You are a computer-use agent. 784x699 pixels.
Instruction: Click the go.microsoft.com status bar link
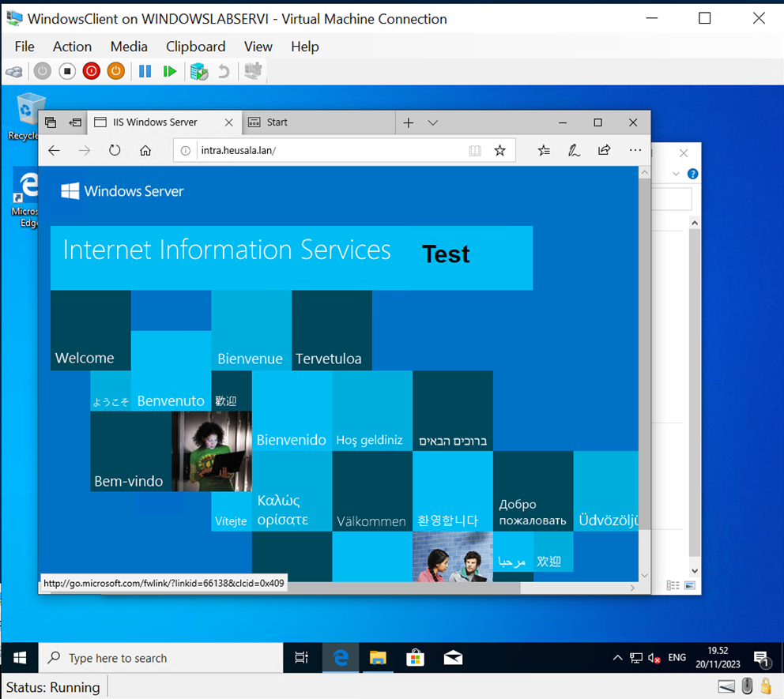pyautogui.click(x=162, y=582)
